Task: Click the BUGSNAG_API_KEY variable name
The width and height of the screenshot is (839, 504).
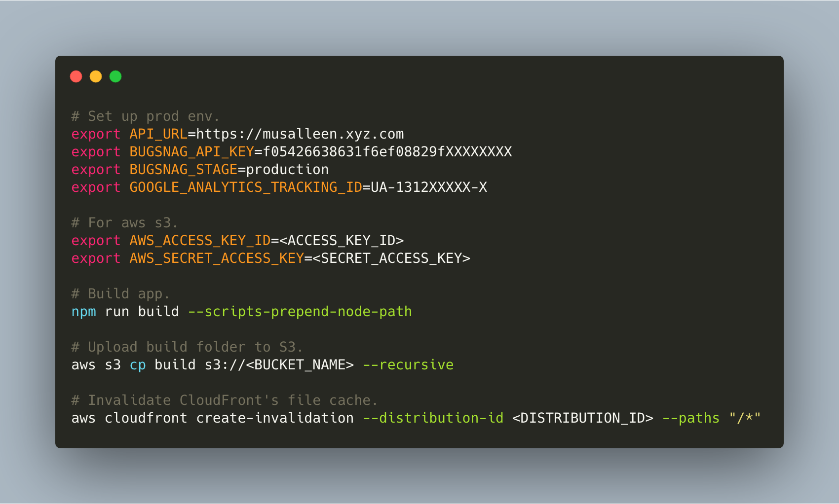Action: coord(191,152)
